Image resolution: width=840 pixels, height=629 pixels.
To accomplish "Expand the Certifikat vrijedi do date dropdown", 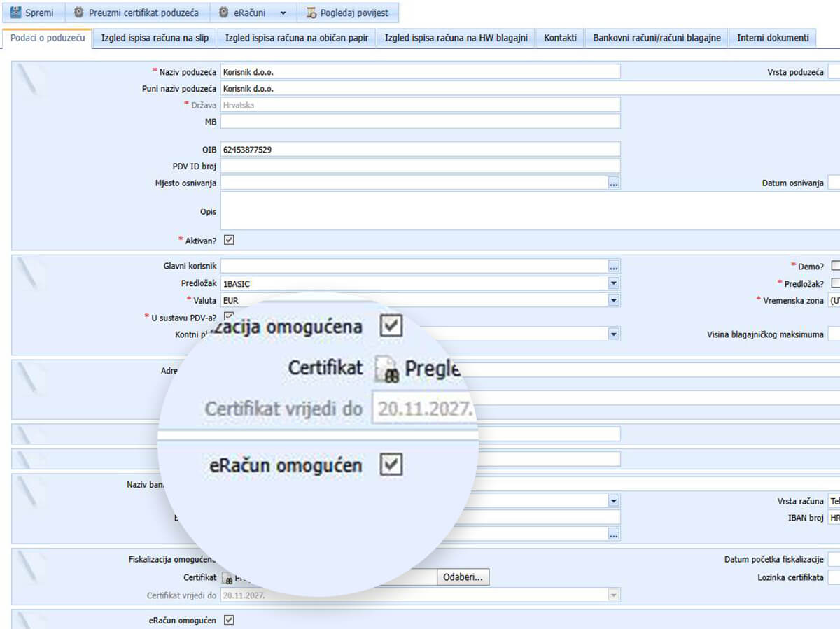I will point(614,595).
